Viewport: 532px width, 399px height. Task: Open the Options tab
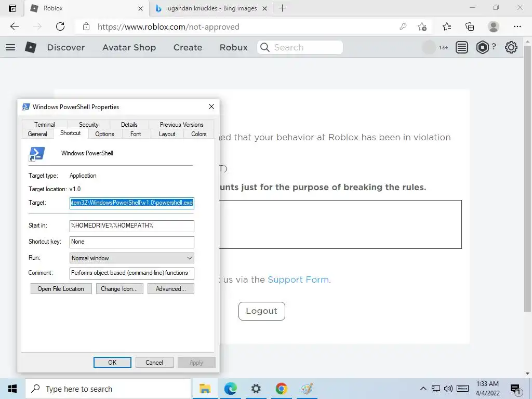click(104, 134)
